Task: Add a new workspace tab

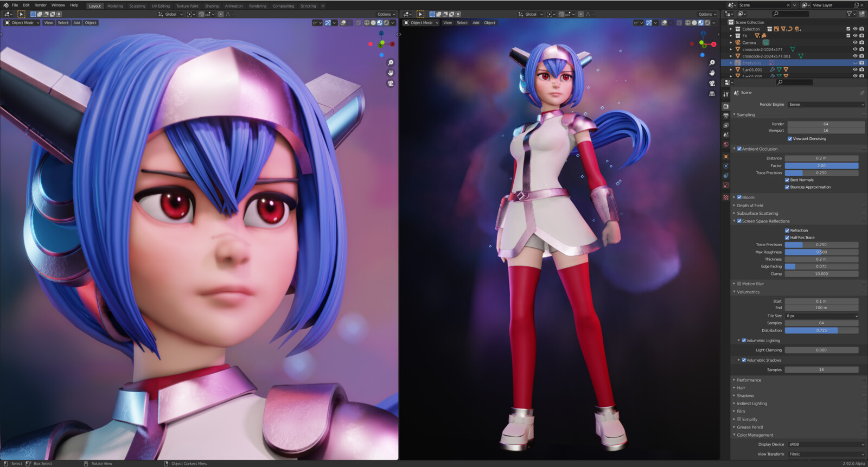Action: click(323, 6)
